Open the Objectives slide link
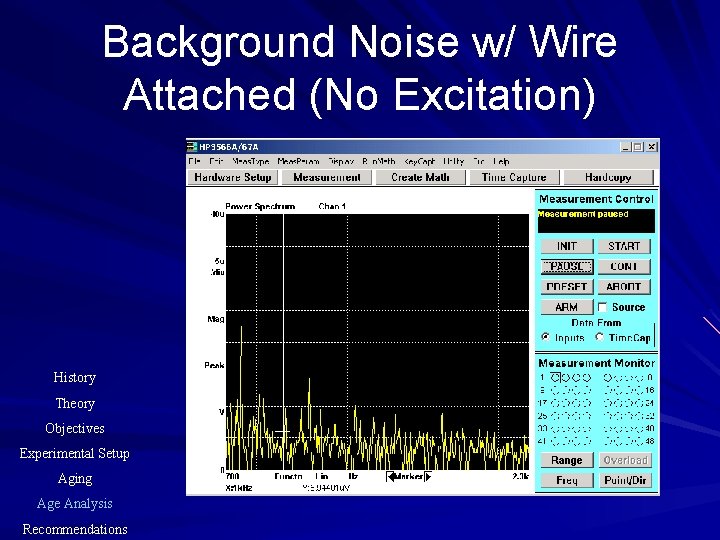This screenshot has height=540, width=720. 75,428
